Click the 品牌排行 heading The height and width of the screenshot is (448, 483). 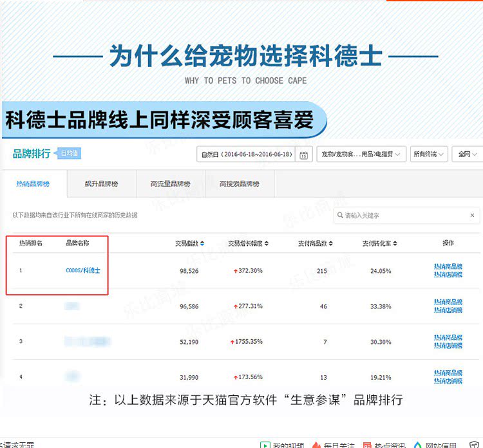[x=32, y=153]
